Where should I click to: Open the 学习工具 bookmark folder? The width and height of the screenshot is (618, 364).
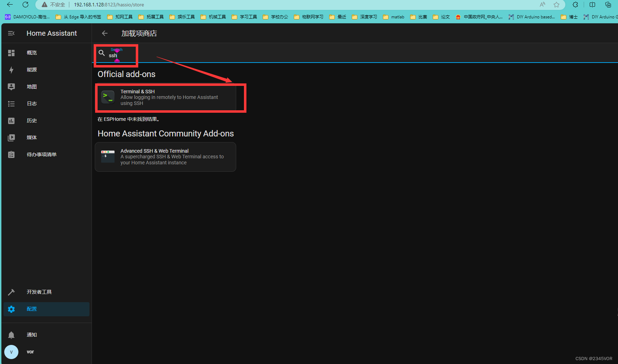click(x=244, y=17)
